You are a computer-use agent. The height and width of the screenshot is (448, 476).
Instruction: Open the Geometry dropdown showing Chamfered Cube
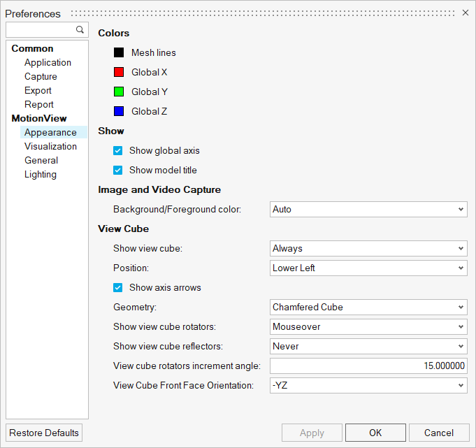click(368, 307)
